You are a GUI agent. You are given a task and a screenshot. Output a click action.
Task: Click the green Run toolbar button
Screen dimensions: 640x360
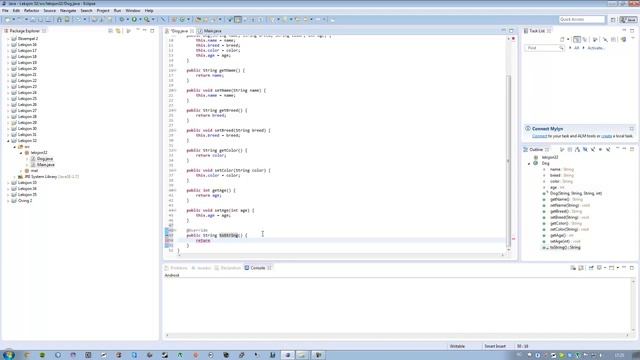click(134, 20)
